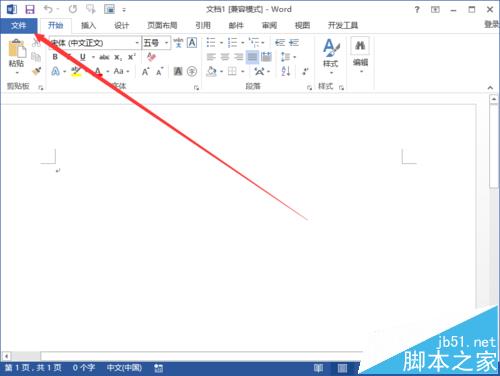Switch to the 引用 tab

203,25
